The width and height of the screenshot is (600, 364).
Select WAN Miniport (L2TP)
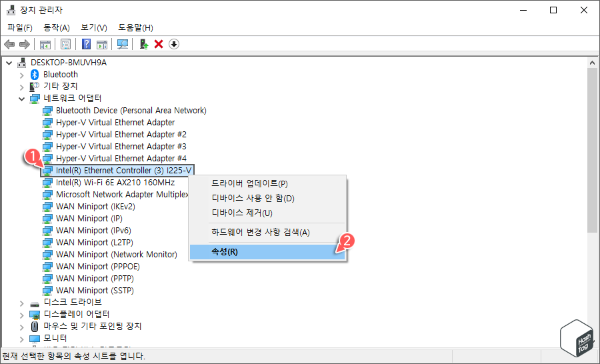click(x=95, y=242)
